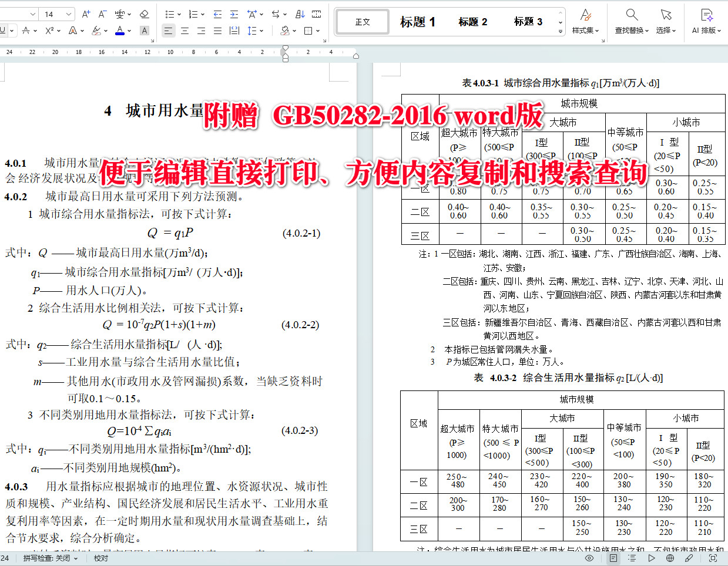The image size is (728, 566).
Task: Open the 样式集 style set menu
Action: pyautogui.click(x=585, y=22)
